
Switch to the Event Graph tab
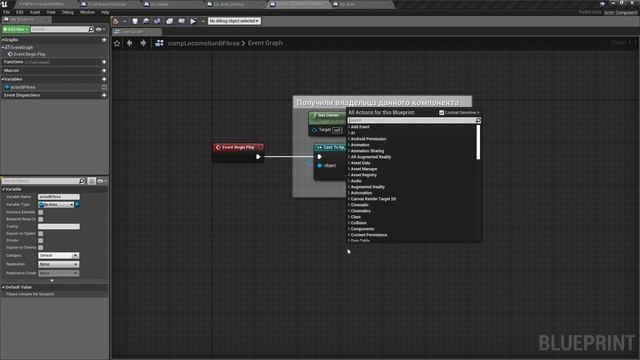pos(137,31)
